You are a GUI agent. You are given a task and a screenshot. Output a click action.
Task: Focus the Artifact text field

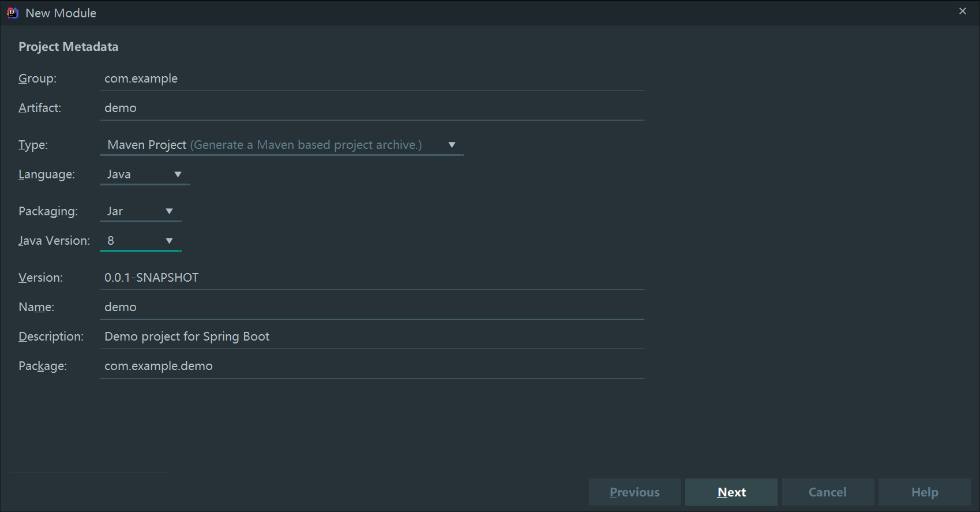[371, 108]
